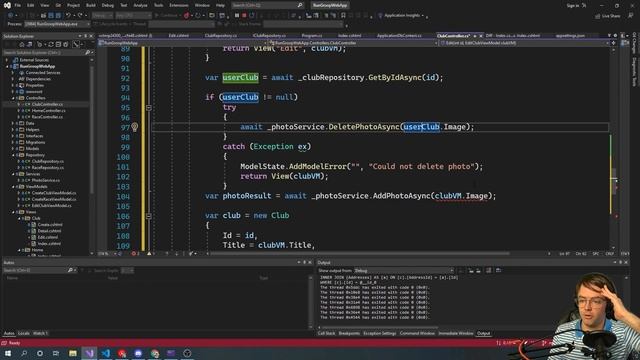Click the editor horizontal scrollbar
Viewport: 640px width, 360px height.
click(x=360, y=254)
